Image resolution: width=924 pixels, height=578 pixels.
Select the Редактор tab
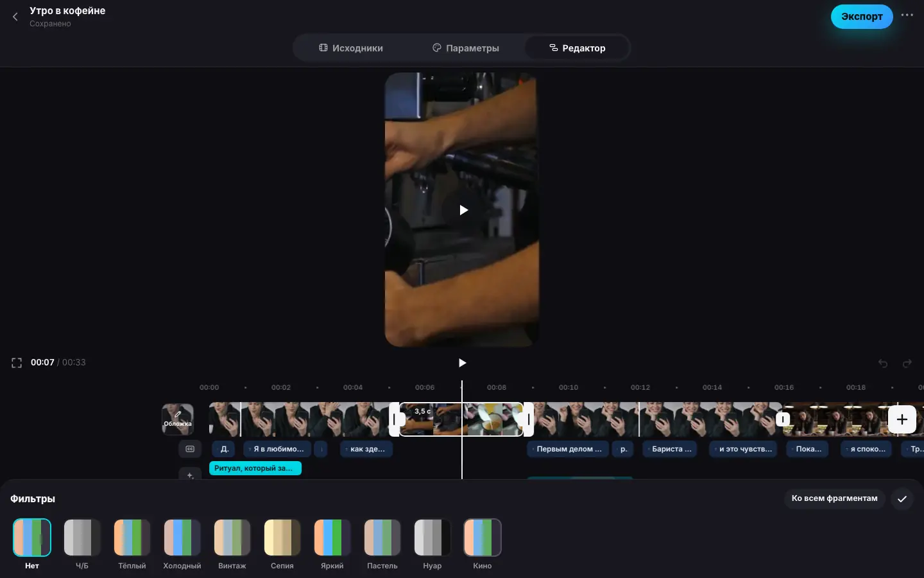pyautogui.click(x=577, y=48)
